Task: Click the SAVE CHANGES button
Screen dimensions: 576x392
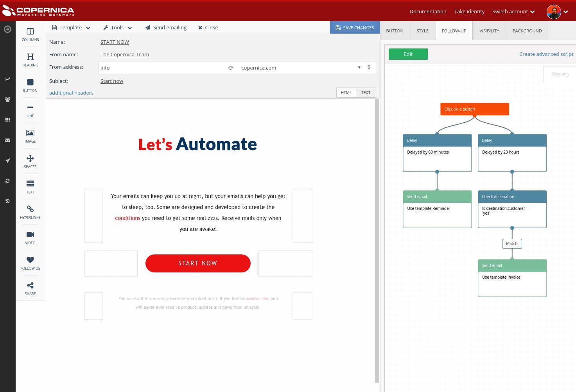Action: [x=355, y=27]
